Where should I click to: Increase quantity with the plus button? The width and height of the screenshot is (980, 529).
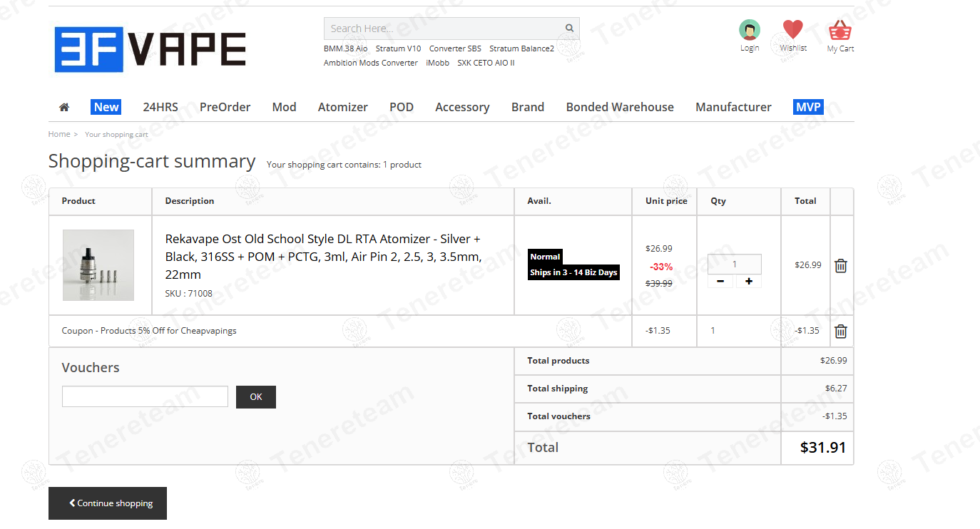point(749,281)
